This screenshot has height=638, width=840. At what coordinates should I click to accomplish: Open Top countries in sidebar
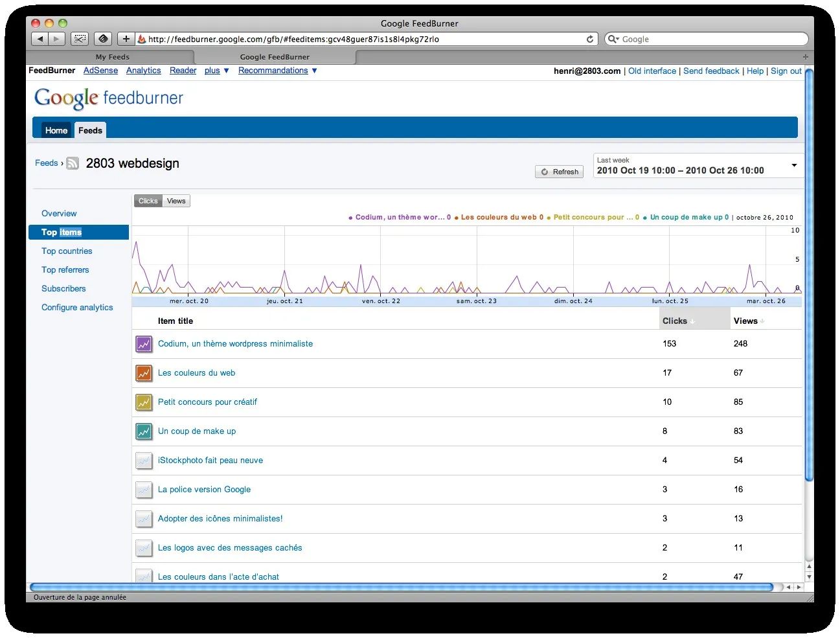click(67, 251)
